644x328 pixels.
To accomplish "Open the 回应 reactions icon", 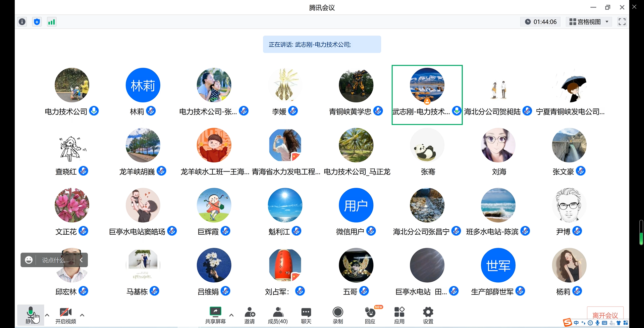I will pos(370,315).
